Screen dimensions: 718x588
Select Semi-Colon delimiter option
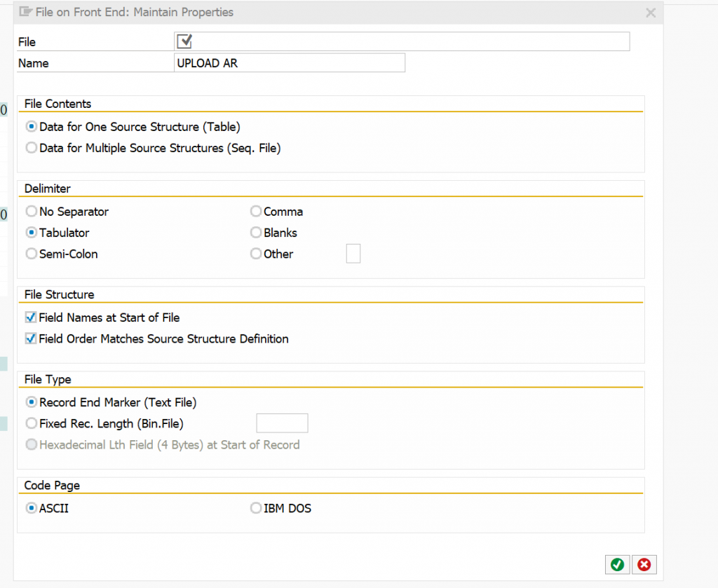click(31, 254)
